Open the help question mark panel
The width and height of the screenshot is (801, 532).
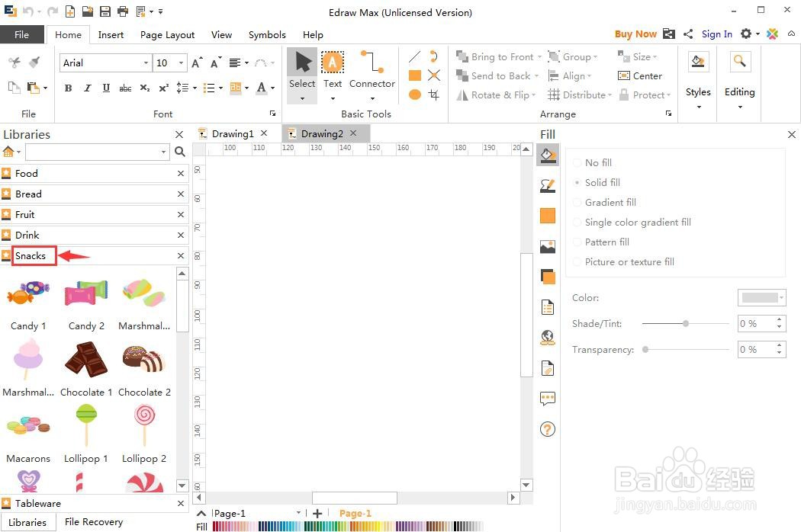pos(548,429)
